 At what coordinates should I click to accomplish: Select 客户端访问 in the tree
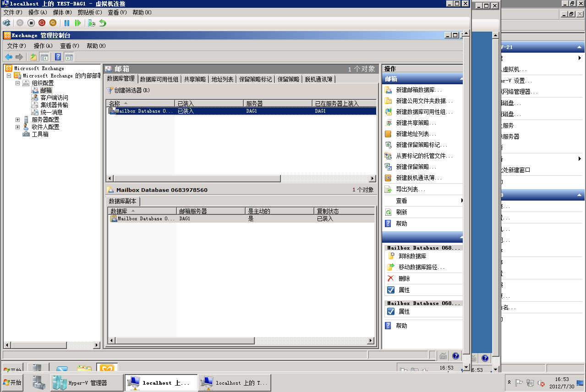(x=54, y=98)
